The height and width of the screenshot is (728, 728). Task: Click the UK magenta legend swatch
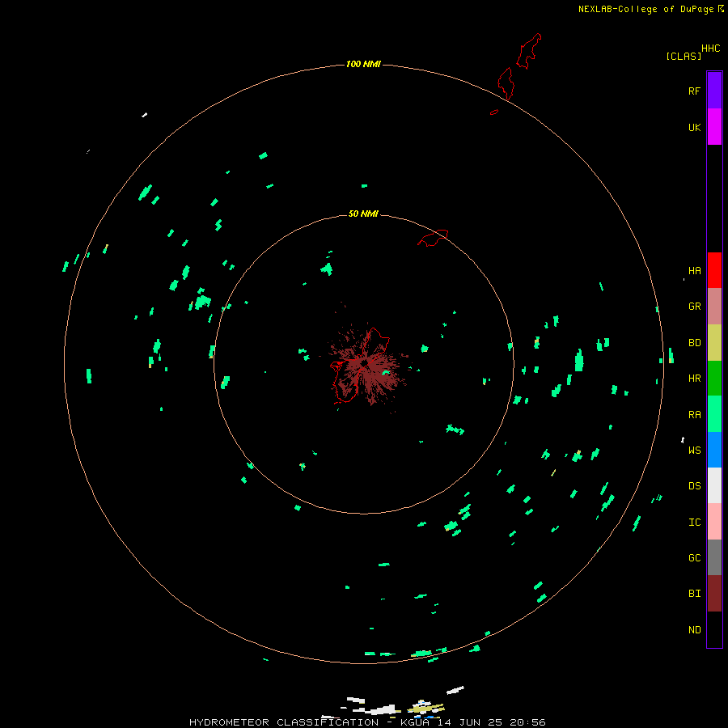point(714,127)
